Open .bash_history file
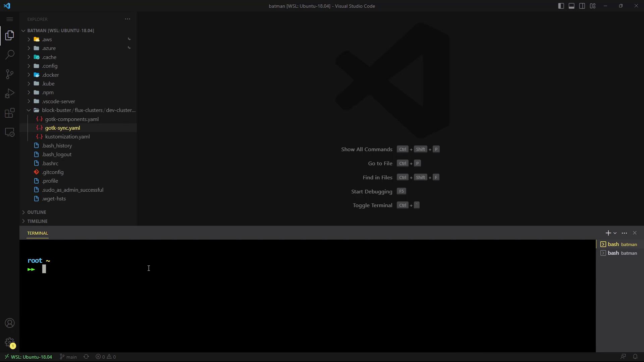644x362 pixels. pyautogui.click(x=78, y=145)
